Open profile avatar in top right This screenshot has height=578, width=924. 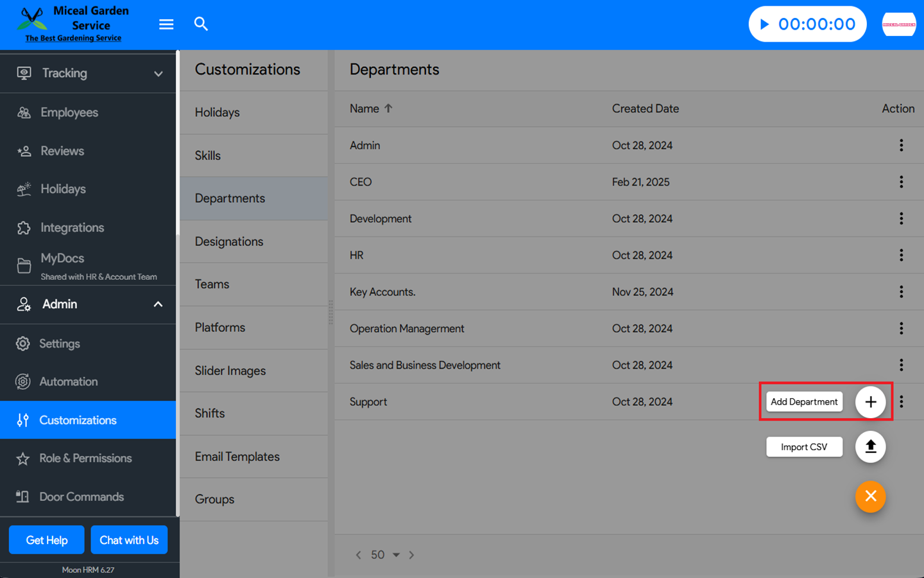click(898, 24)
